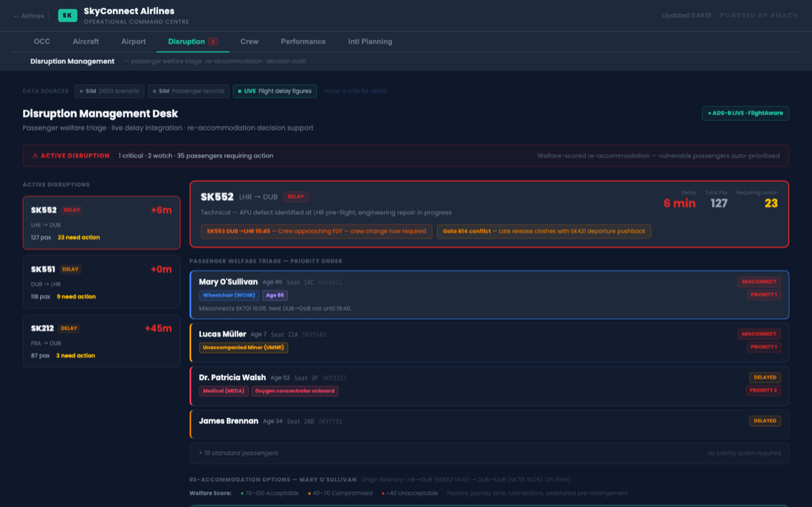Image resolution: width=812 pixels, height=507 pixels.
Task: Click Mary O'Sullivan's Wheelchair (WCHR) tag
Action: [x=229, y=295]
